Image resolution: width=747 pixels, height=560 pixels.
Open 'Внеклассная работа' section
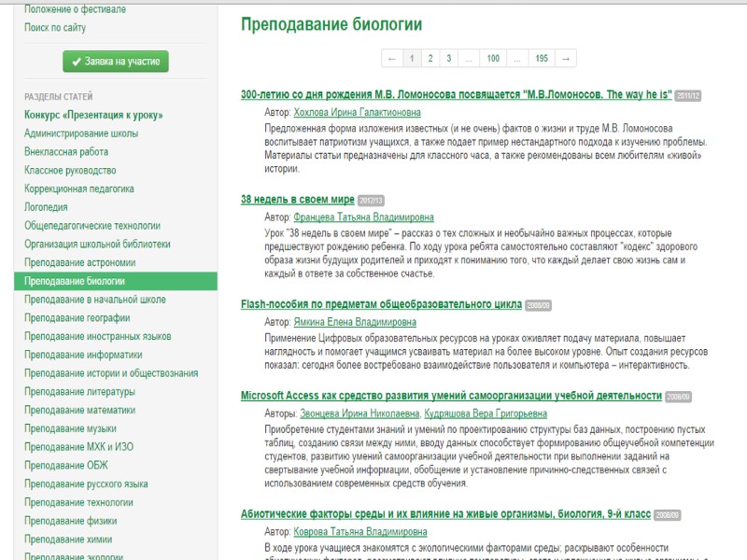[66, 152]
